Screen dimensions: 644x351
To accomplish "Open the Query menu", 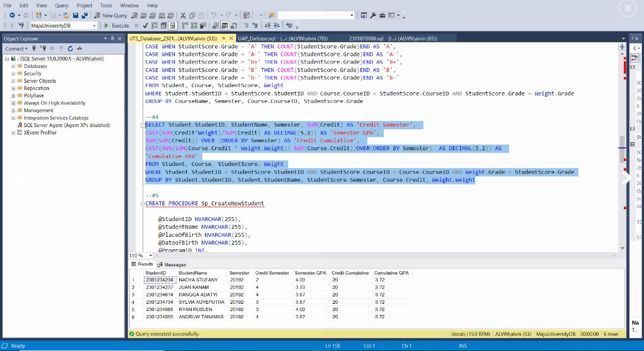I will coord(62,5).
